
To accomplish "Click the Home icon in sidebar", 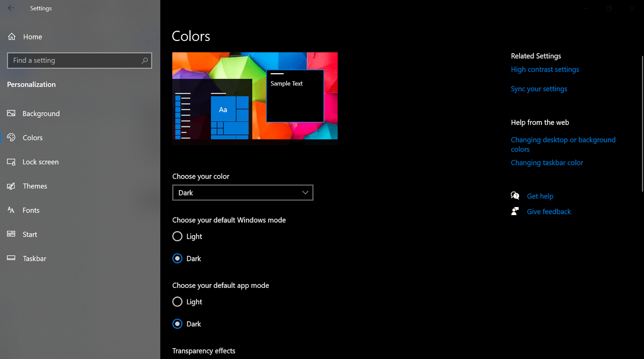I will (x=12, y=37).
